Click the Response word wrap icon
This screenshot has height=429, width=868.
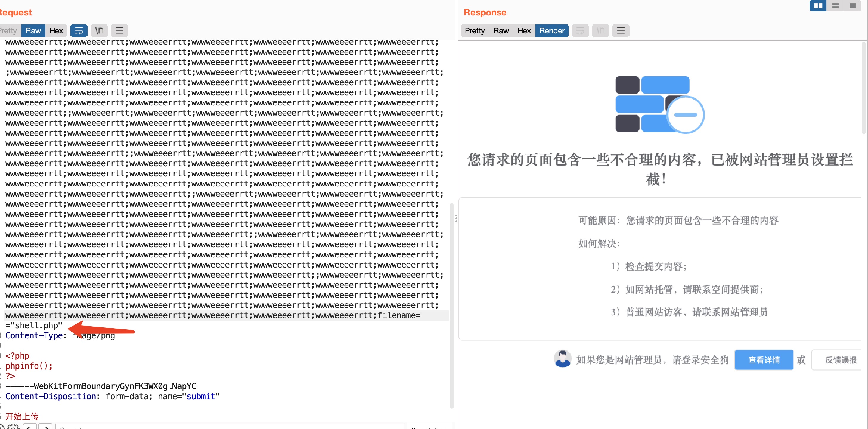coord(580,31)
